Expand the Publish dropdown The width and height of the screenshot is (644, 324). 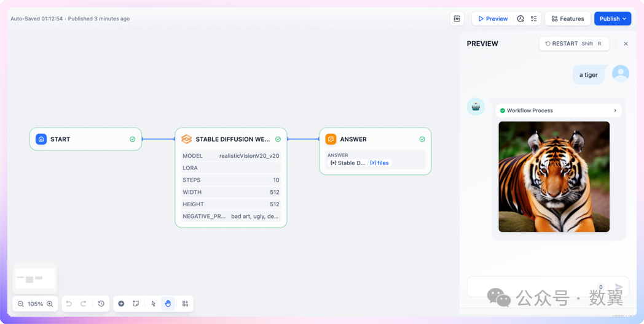coord(613,18)
